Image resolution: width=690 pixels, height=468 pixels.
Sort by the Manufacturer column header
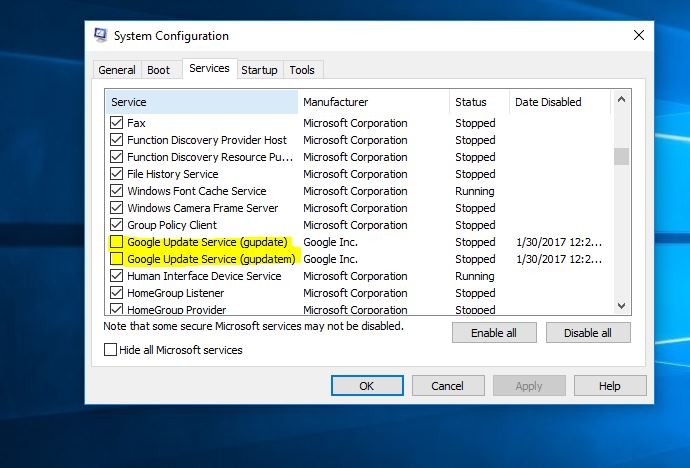[x=374, y=102]
